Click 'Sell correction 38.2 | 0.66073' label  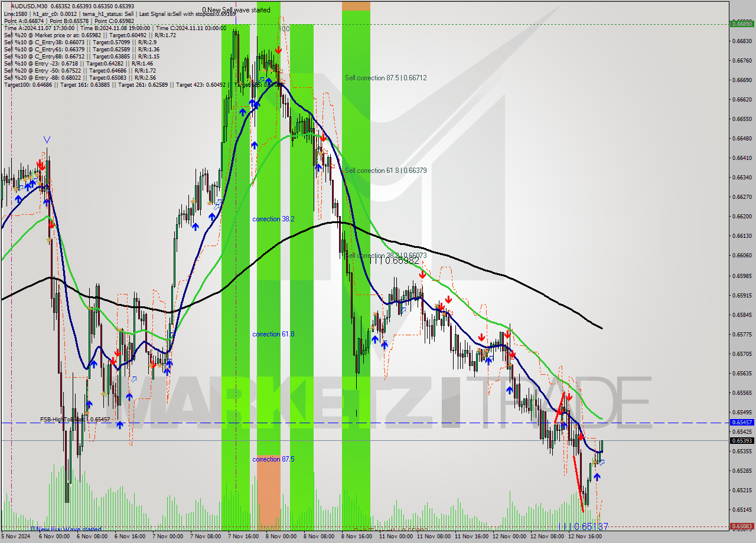click(x=386, y=256)
